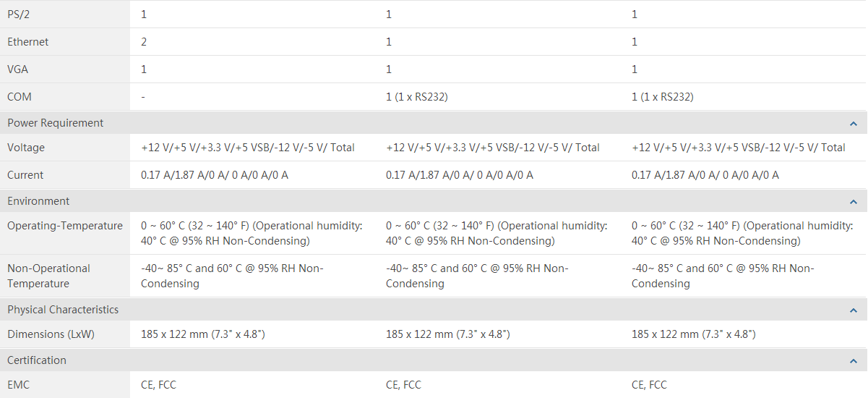Viewport: 868px width, 398px height.
Task: Click the Dimensions (LxW) row label
Action: pos(51,334)
